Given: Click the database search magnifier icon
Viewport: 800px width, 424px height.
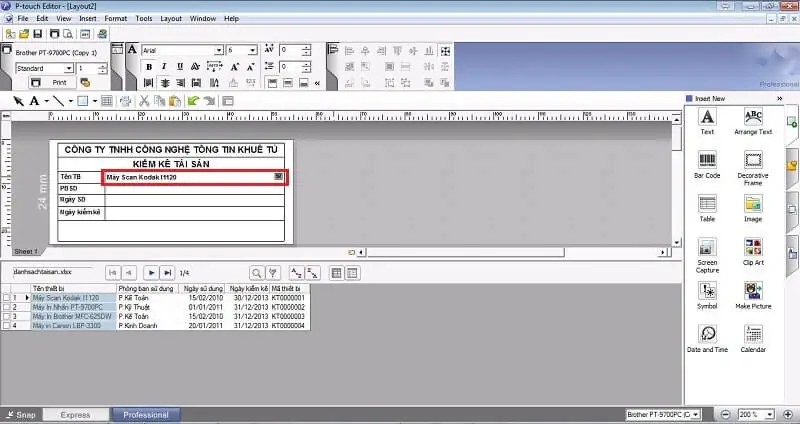Looking at the screenshot, I should pos(257,273).
